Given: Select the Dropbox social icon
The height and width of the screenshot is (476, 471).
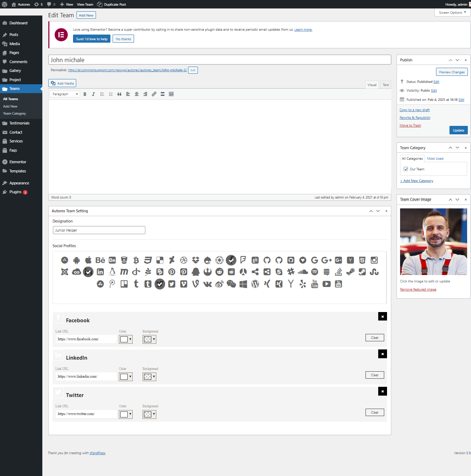Looking at the screenshot, I should [x=195, y=260].
